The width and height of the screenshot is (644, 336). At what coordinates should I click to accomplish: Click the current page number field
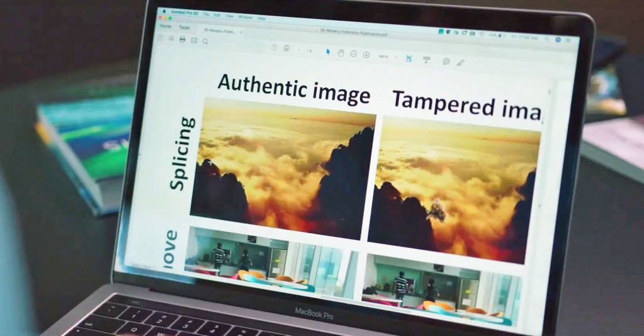(300, 50)
